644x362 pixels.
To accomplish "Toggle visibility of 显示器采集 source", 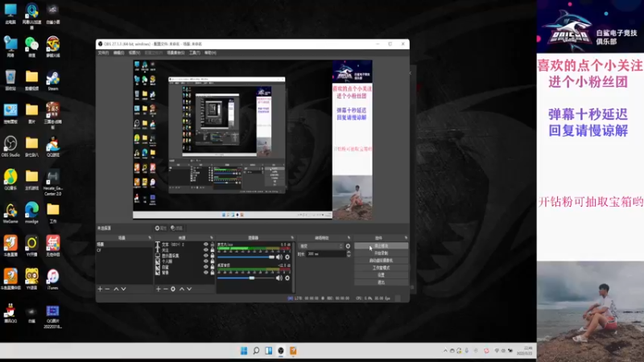I will click(x=206, y=256).
